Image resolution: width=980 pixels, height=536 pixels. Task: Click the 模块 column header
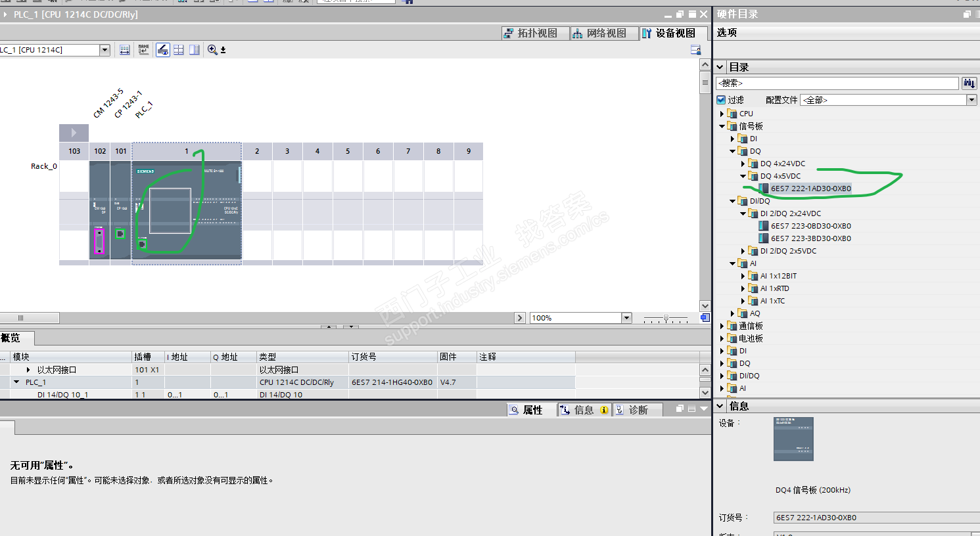click(71, 357)
